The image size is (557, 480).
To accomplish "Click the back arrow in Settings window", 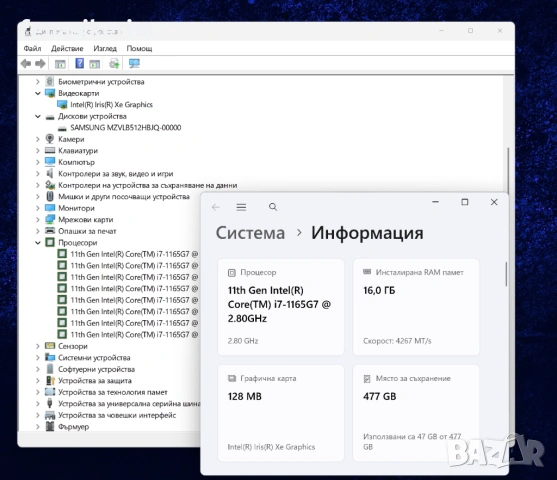I will (x=216, y=207).
